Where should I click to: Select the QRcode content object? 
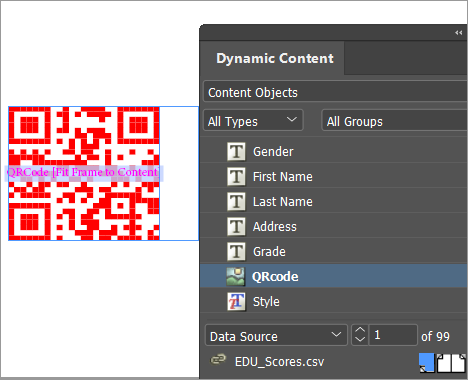click(x=334, y=276)
